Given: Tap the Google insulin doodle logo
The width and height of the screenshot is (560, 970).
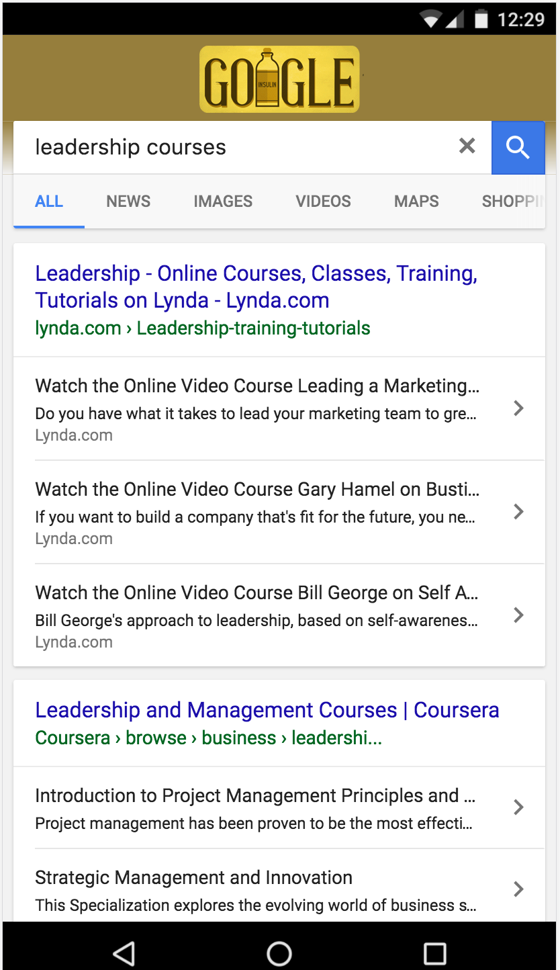Looking at the screenshot, I should click(x=279, y=79).
